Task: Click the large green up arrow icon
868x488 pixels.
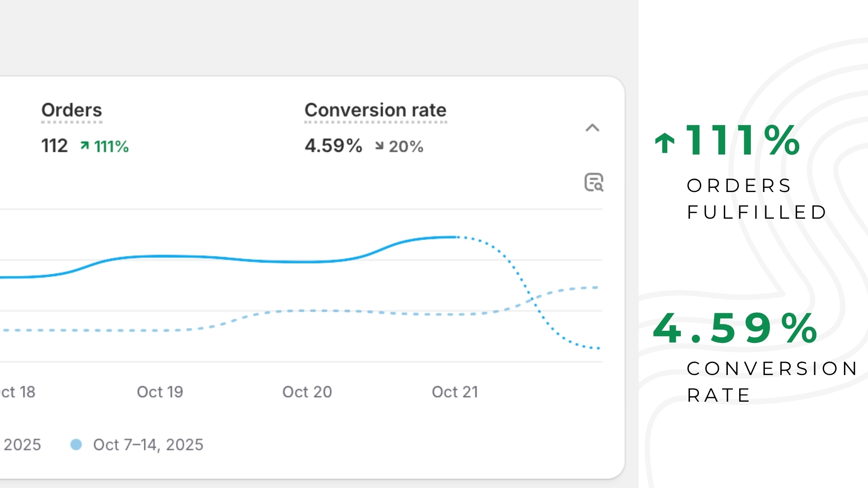Action: coord(665,143)
